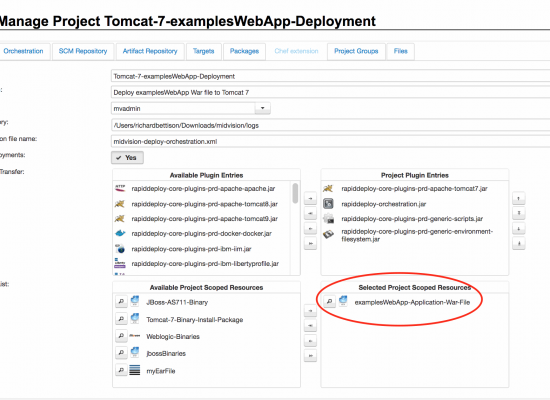Click the myEarFile type icon
The width and height of the screenshot is (550, 400).
tap(135, 370)
